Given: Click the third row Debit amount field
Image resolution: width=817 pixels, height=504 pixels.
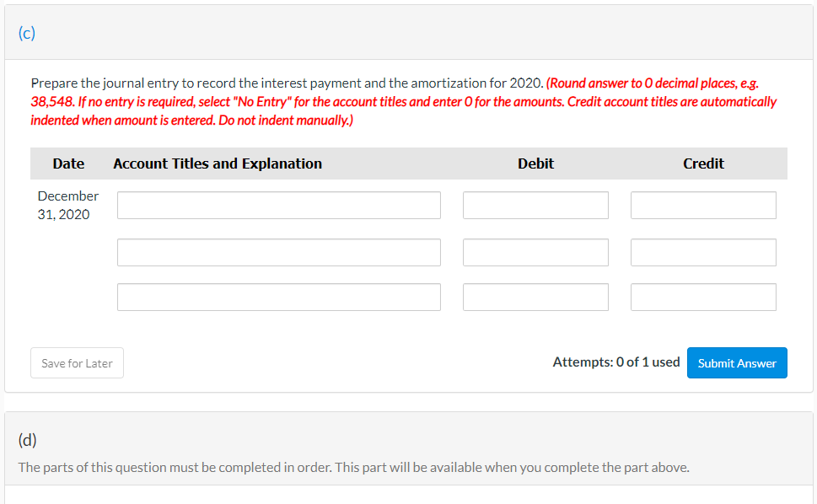Looking at the screenshot, I should click(535, 297).
